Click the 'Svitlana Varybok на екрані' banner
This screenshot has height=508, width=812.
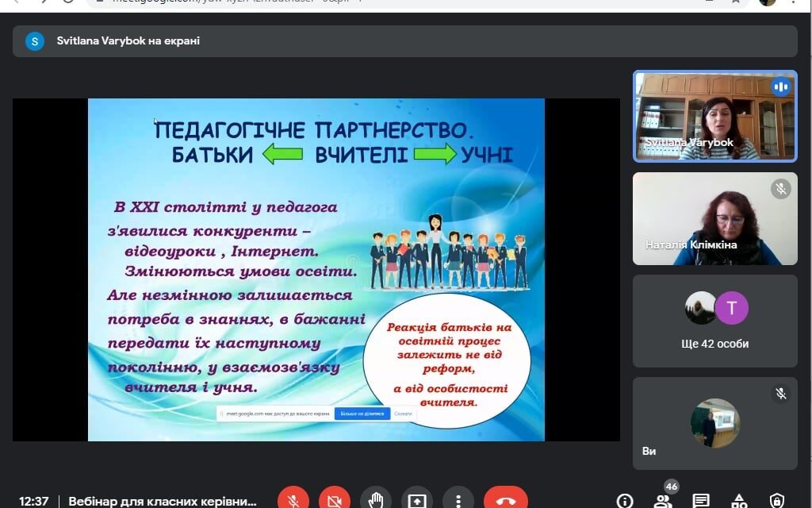(405, 41)
